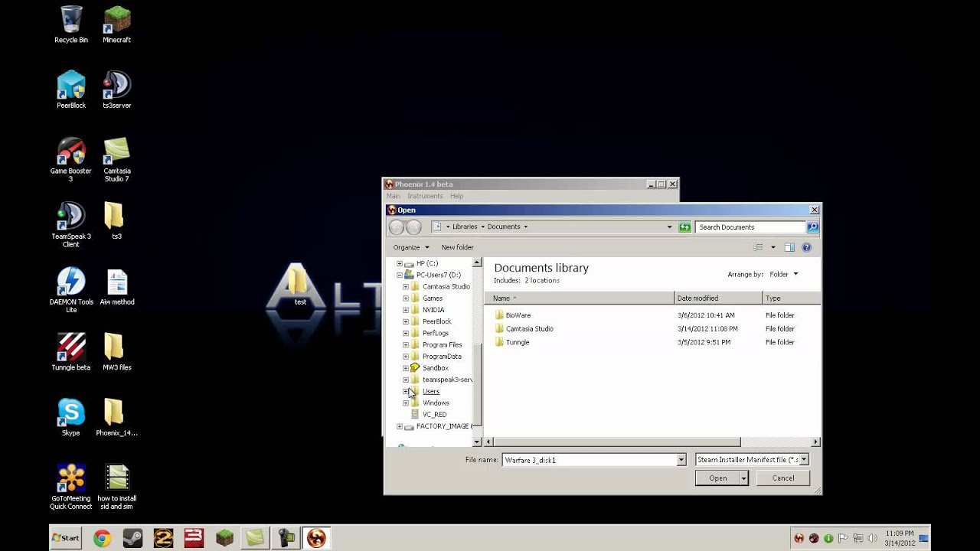Viewport: 980px width, 551px height.
Task: Click the green refresh button beside address bar
Action: (684, 227)
